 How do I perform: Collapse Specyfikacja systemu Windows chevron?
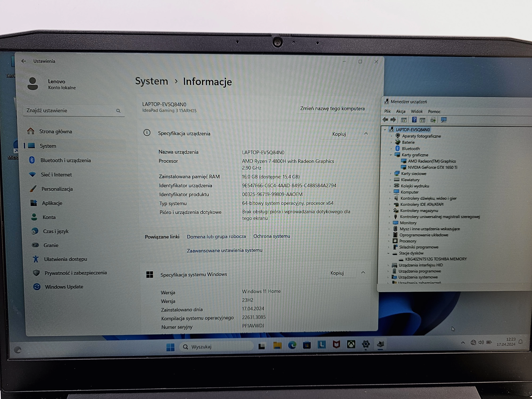(x=363, y=273)
